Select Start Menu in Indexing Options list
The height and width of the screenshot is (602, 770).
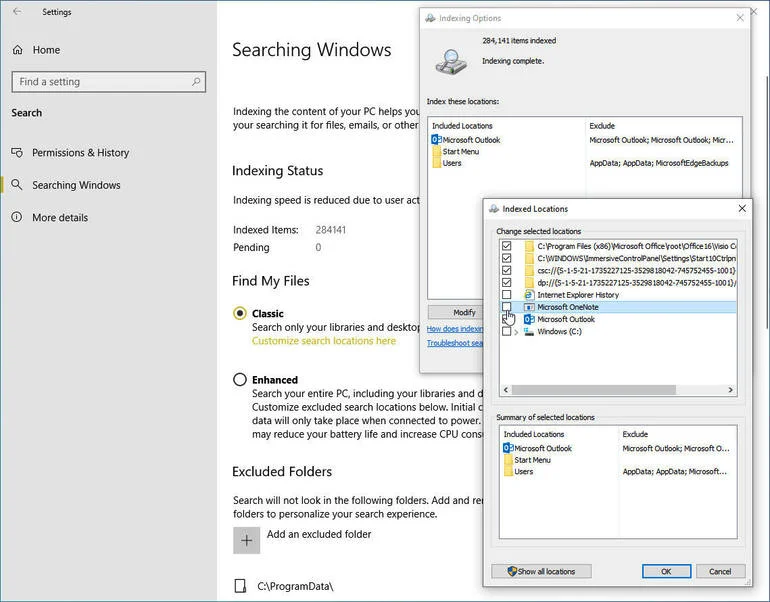[x=461, y=152]
